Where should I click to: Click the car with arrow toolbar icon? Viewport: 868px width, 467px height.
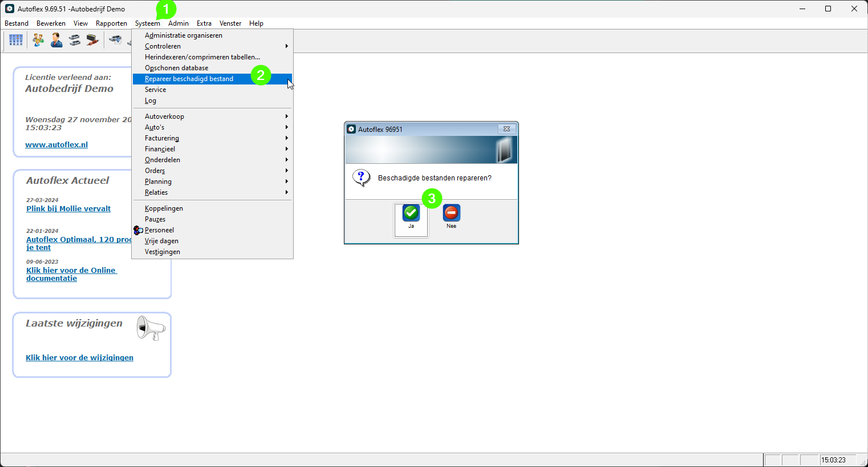pos(116,40)
